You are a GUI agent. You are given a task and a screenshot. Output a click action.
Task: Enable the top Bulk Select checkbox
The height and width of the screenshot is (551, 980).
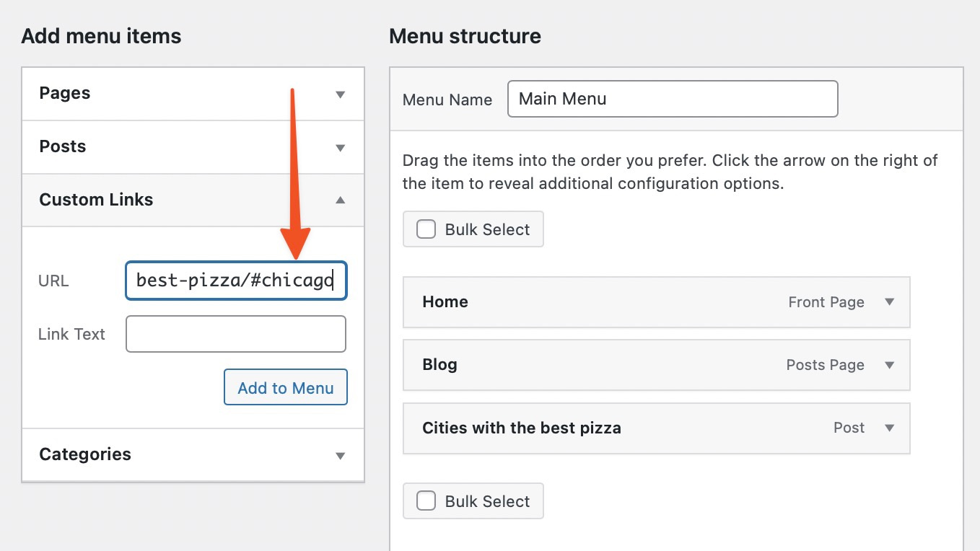click(426, 229)
